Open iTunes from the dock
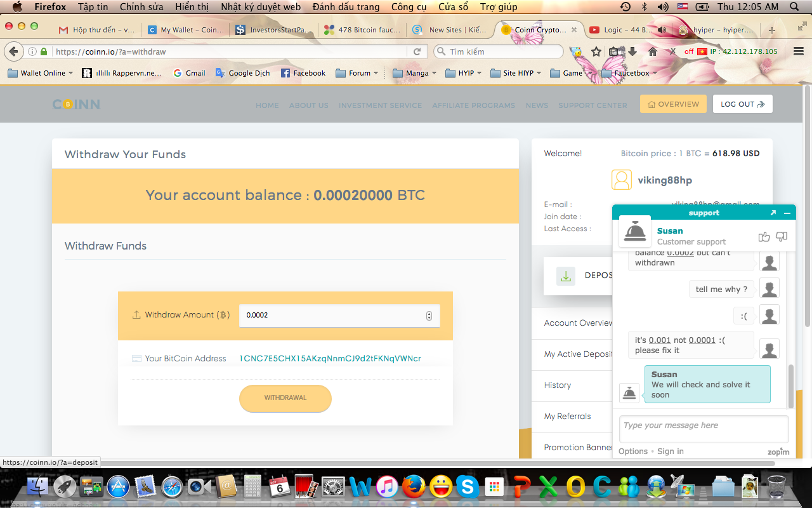Screen dimensions: 812x508 (387, 487)
